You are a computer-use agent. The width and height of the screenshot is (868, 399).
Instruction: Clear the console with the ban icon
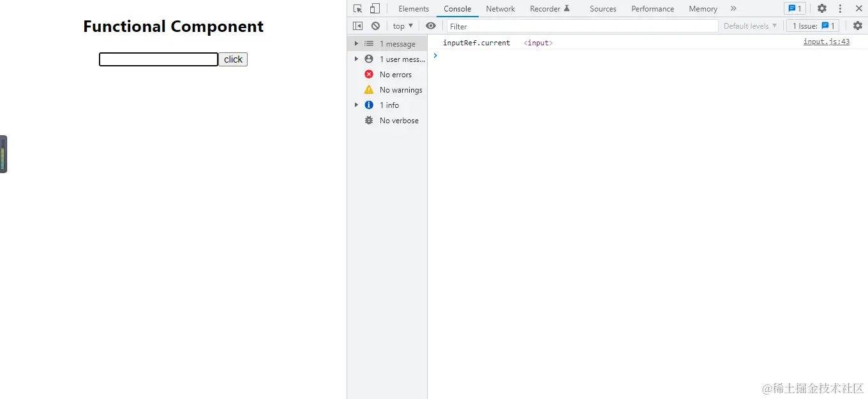pyautogui.click(x=375, y=26)
